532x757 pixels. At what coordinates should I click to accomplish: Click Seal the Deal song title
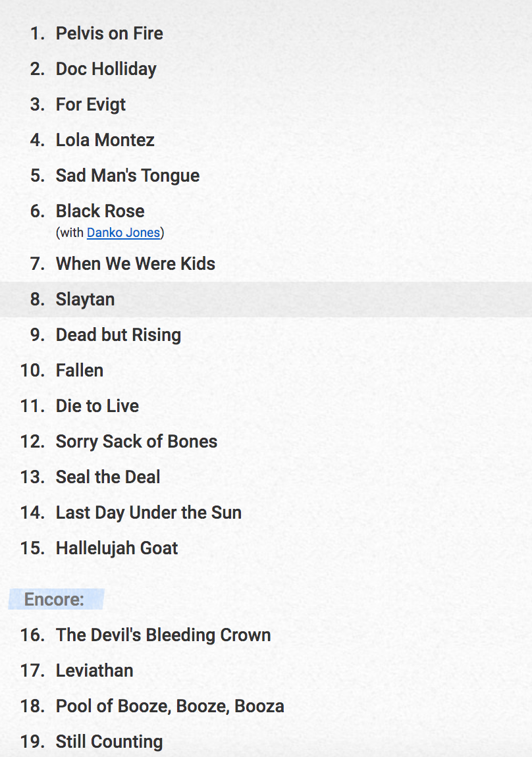click(108, 477)
